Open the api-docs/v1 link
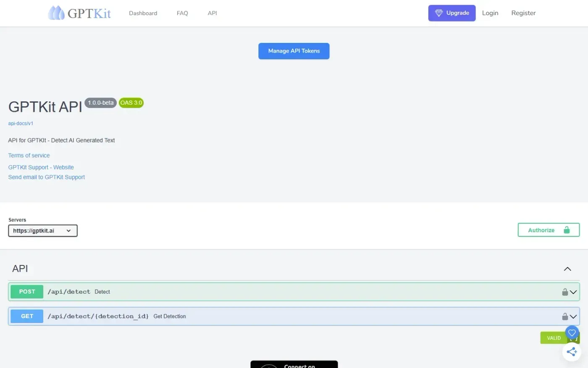 click(21, 123)
